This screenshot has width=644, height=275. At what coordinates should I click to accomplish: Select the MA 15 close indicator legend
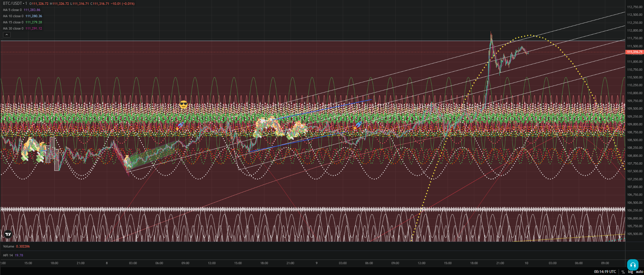[13, 22]
